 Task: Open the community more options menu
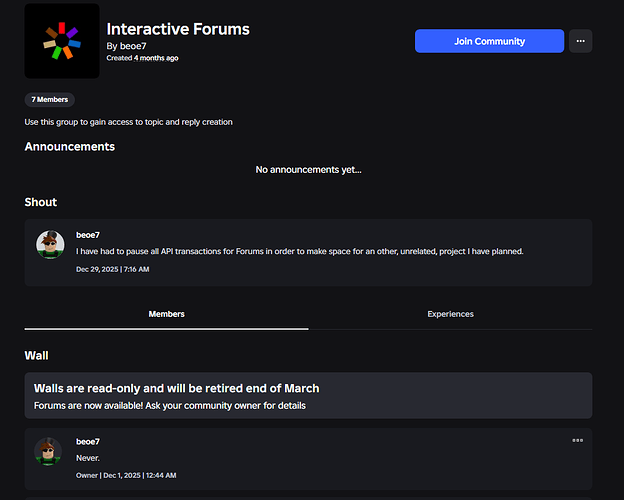[580, 41]
